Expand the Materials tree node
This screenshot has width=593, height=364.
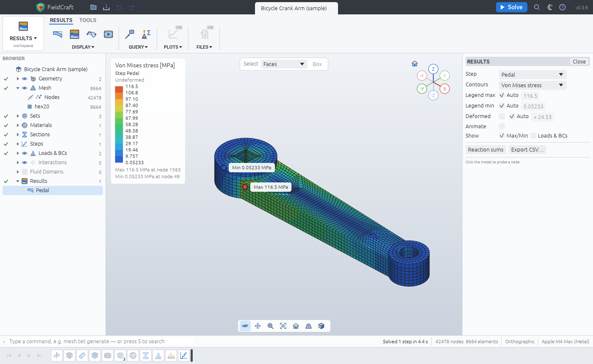click(x=18, y=125)
